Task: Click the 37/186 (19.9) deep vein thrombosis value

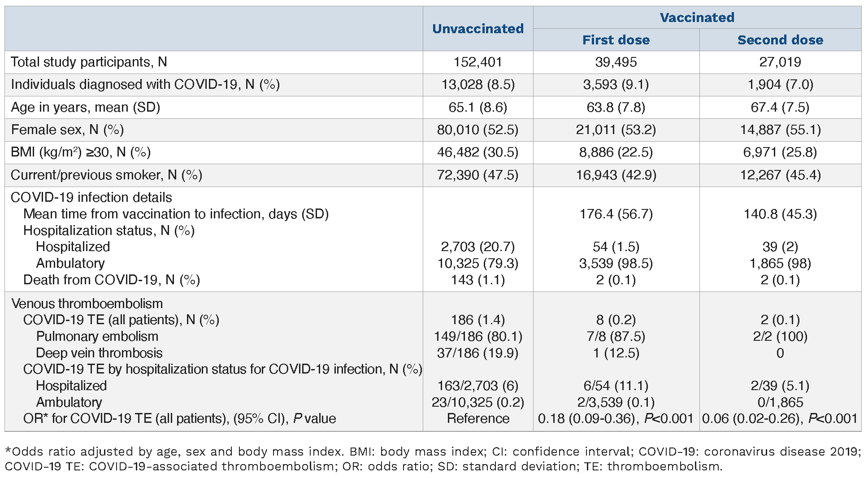Action: (477, 353)
